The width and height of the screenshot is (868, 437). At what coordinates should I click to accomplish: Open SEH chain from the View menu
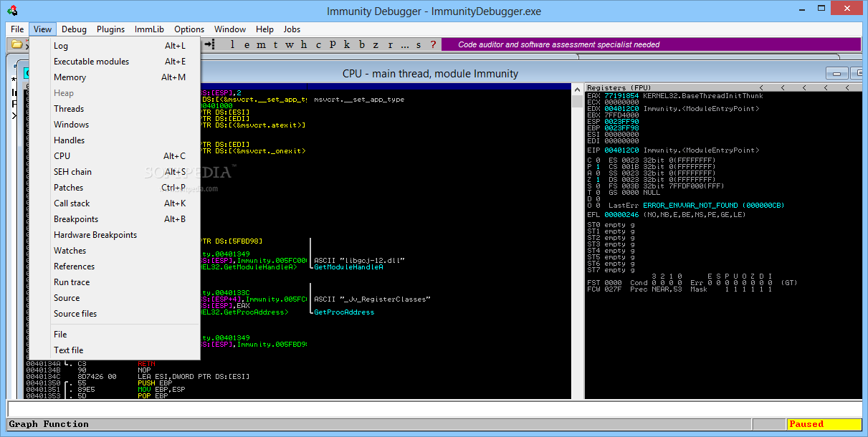(115, 172)
